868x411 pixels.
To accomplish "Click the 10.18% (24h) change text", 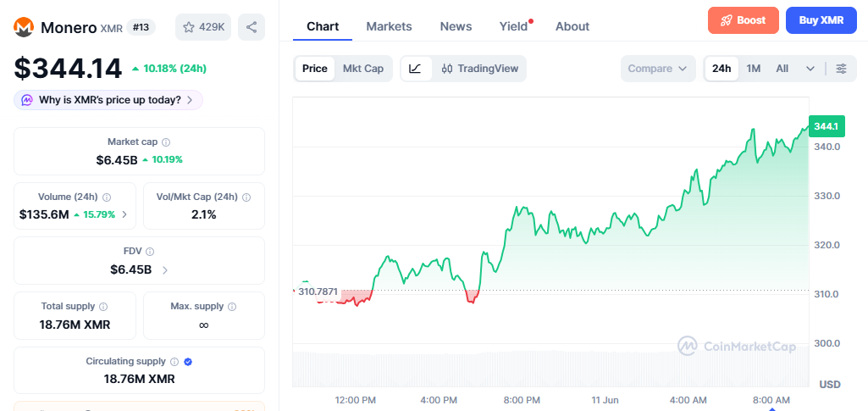I will [x=175, y=69].
